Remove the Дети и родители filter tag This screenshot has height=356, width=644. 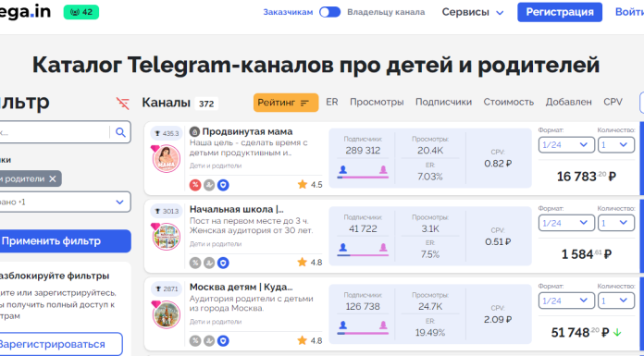click(52, 179)
